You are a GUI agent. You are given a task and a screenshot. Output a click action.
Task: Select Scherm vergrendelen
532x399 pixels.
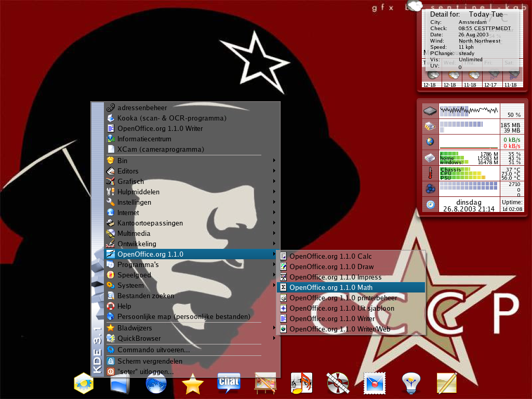[x=192, y=362]
